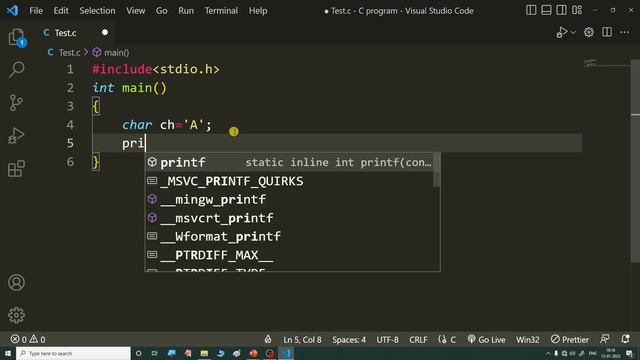
Task: Open the Windows Start button
Action: tap(8, 353)
